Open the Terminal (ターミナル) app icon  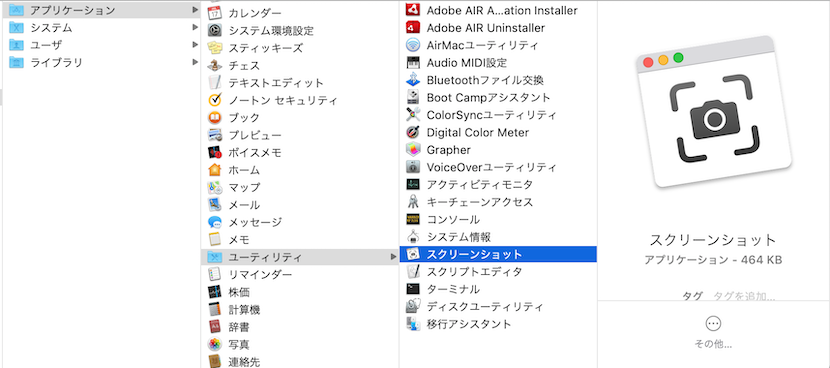tap(413, 289)
